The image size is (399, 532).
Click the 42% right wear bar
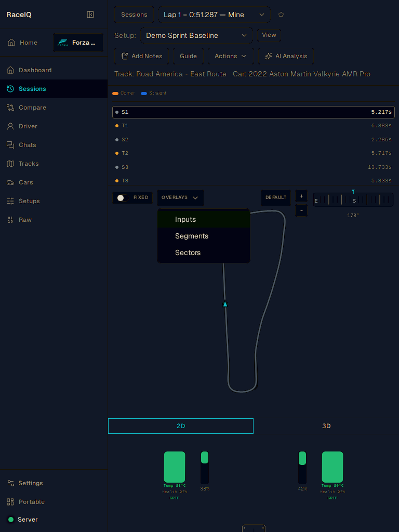[x=302, y=468]
